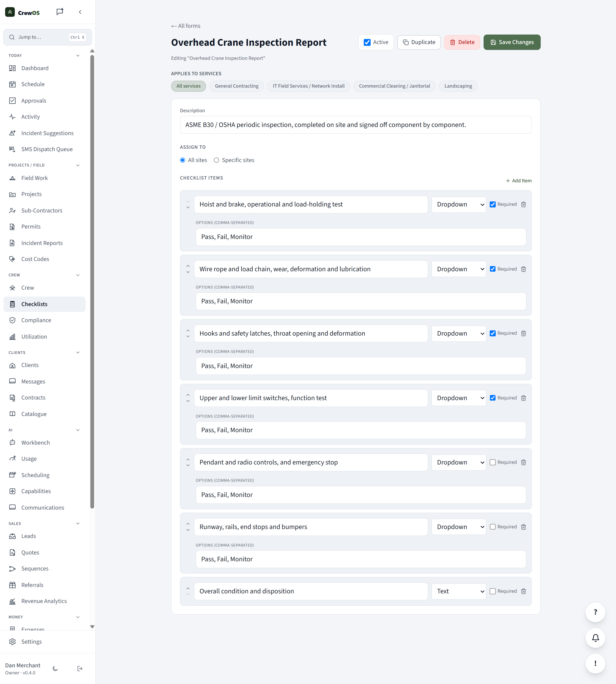Delete the Hoist and brake checklist item
This screenshot has width=616, height=684.
click(523, 204)
